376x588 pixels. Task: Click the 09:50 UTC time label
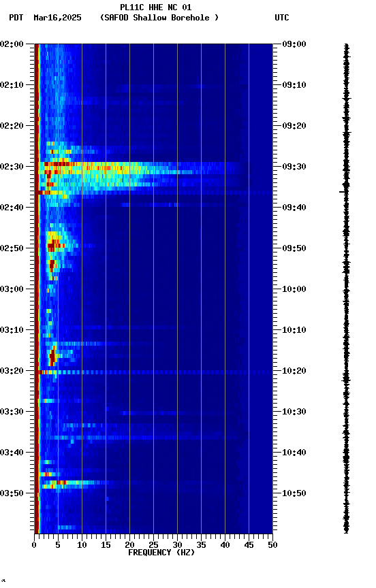[294, 248]
